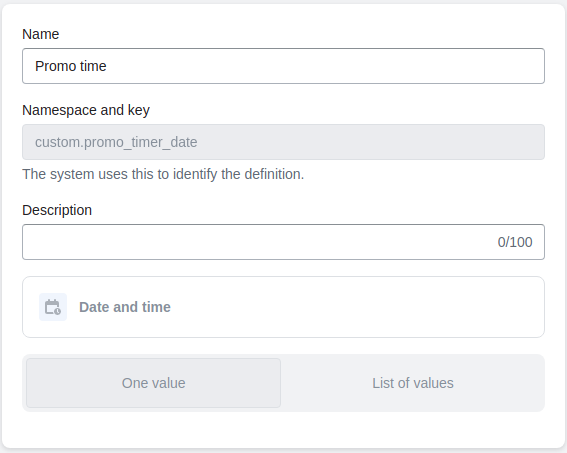Choose the One value option
This screenshot has width=567, height=453.
(153, 383)
